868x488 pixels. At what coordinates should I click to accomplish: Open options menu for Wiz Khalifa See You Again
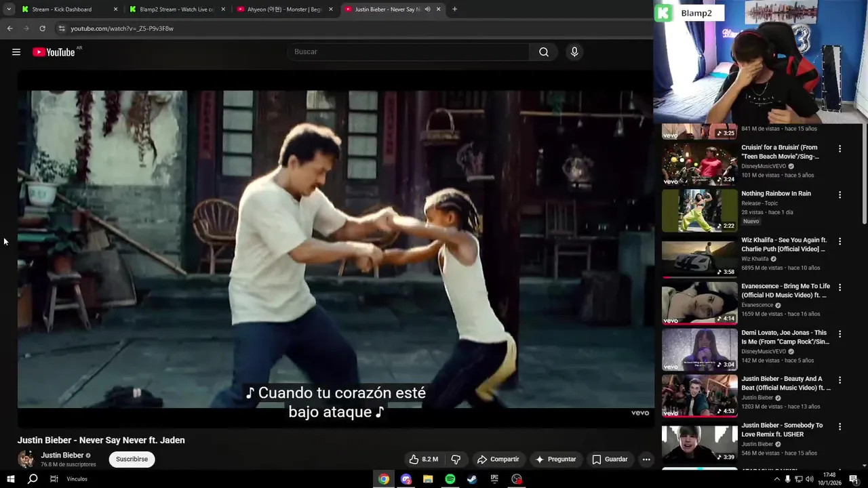coord(840,241)
